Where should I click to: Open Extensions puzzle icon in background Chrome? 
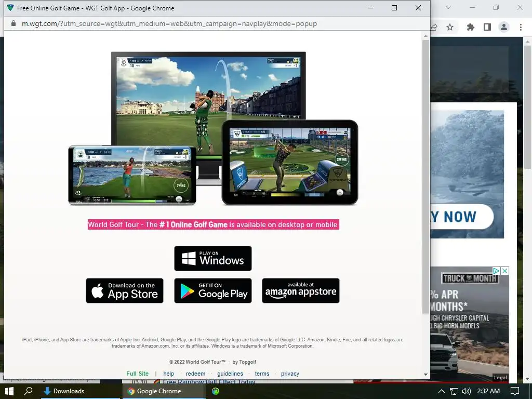(470, 27)
